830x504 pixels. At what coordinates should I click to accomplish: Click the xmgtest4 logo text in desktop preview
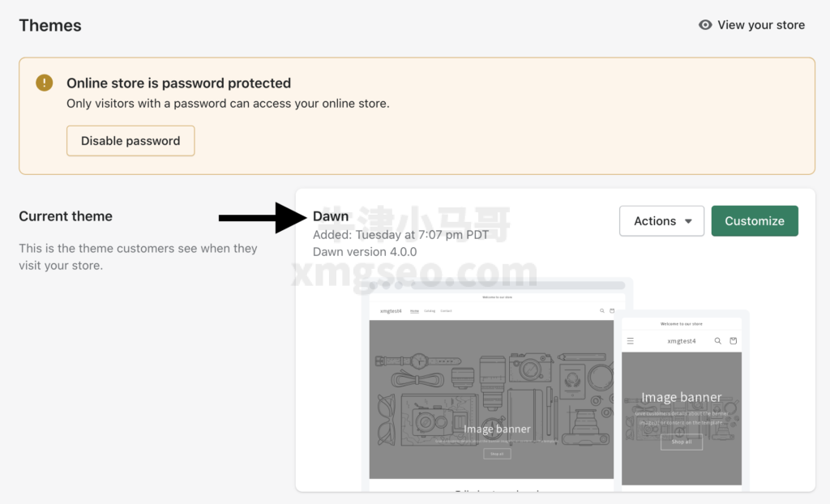pyautogui.click(x=391, y=311)
